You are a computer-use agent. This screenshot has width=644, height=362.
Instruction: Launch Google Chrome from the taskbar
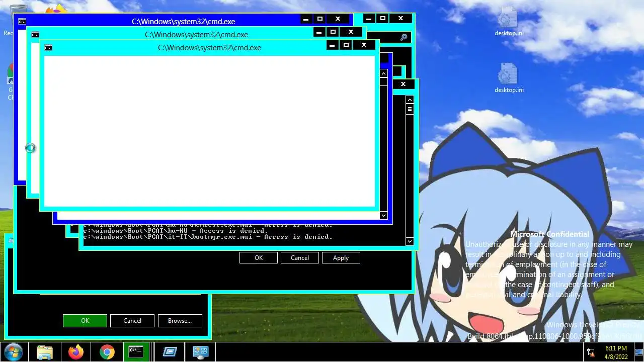click(107, 352)
